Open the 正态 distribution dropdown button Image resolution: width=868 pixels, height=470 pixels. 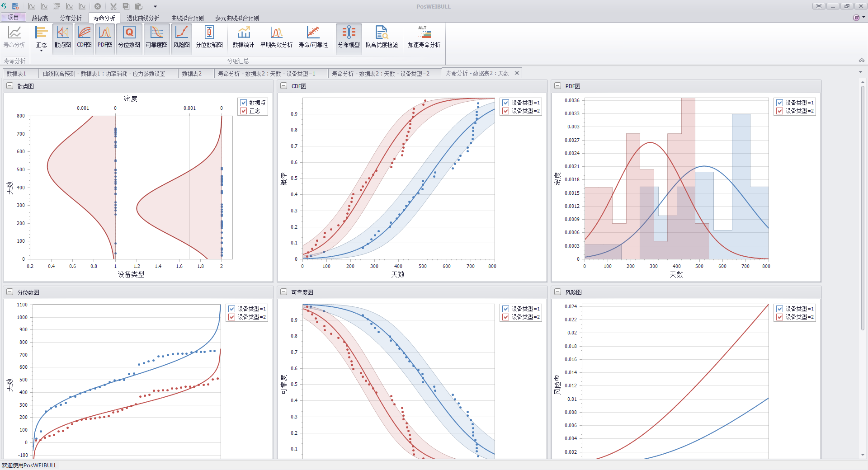pos(41,39)
